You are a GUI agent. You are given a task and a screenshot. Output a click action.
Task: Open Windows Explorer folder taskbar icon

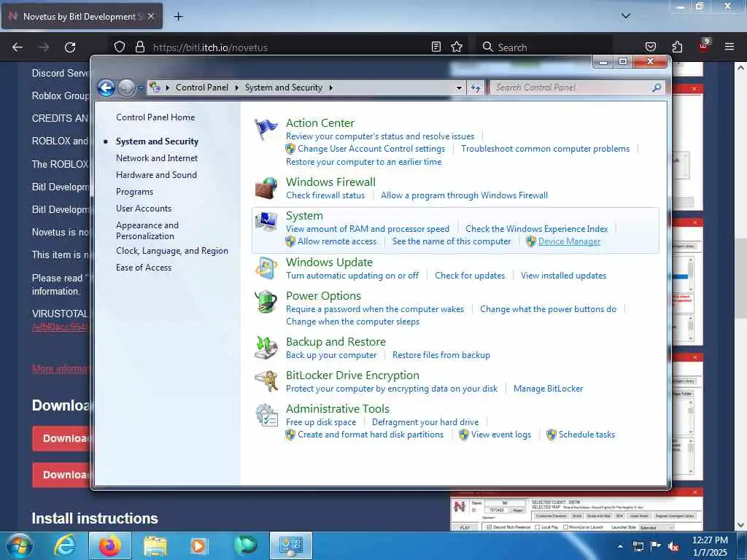pos(155,546)
